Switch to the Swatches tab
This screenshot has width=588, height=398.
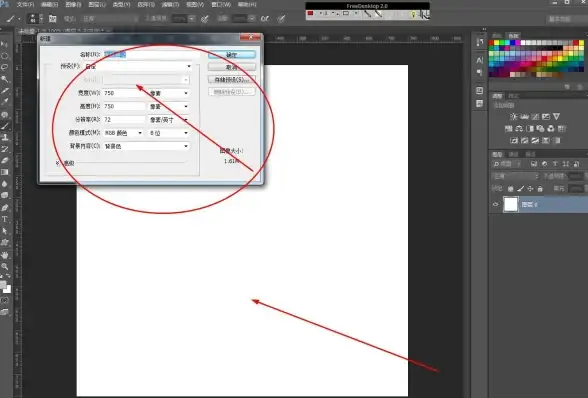tap(513, 36)
